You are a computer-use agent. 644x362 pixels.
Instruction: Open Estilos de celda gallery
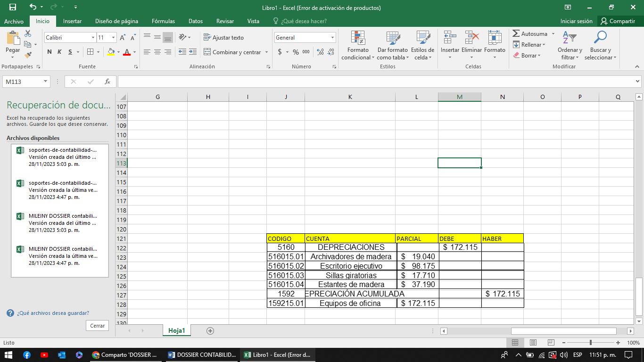pos(422,45)
